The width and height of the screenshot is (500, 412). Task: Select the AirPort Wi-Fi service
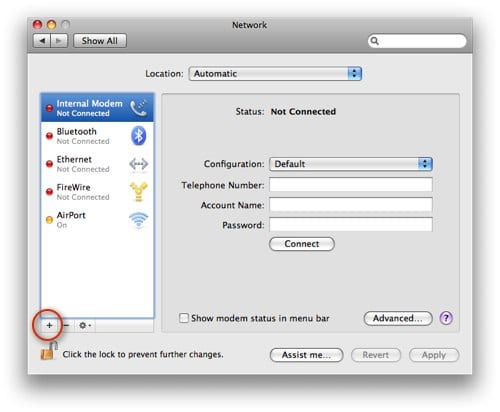(97, 220)
